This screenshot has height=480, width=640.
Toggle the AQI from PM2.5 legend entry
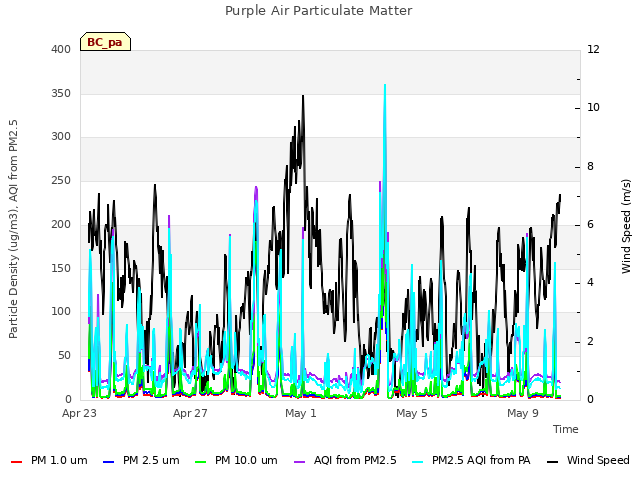(x=345, y=460)
